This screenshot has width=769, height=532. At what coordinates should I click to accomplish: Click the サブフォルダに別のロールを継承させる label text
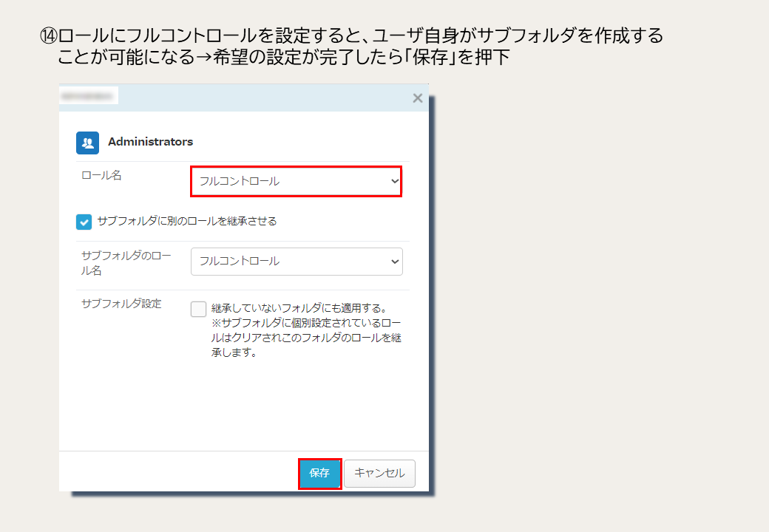pos(187,221)
